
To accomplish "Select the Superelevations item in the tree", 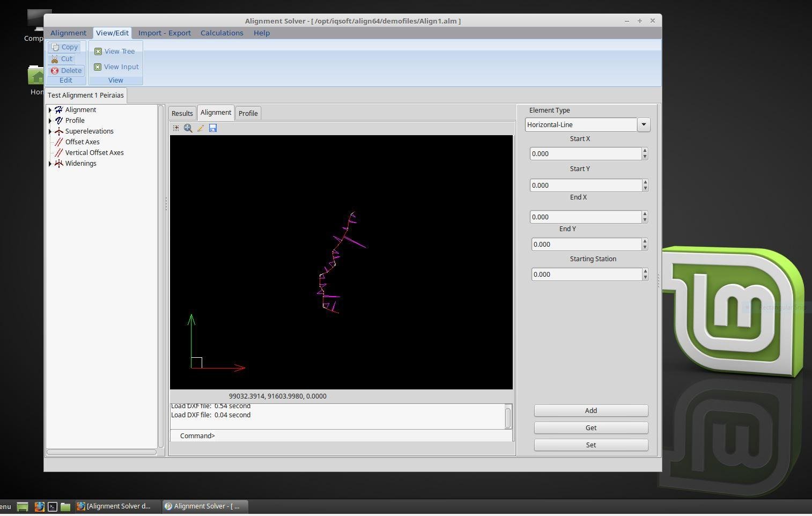I will click(89, 131).
